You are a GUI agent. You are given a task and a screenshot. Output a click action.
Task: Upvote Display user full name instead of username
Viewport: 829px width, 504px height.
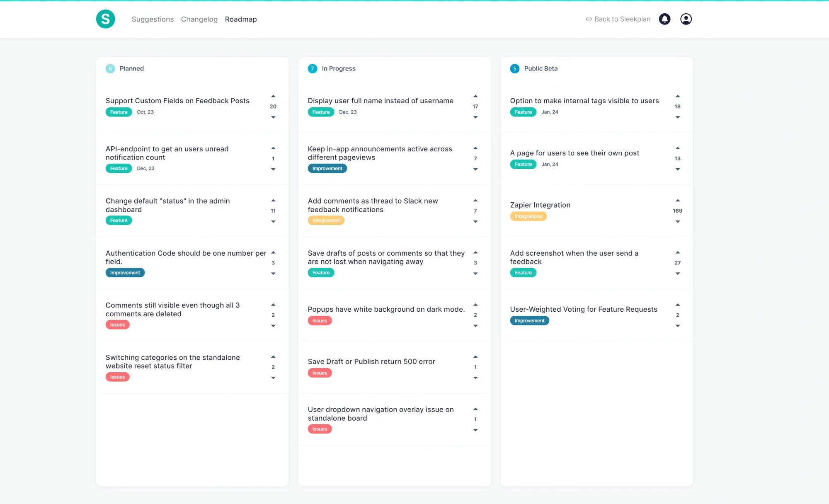pyautogui.click(x=475, y=96)
